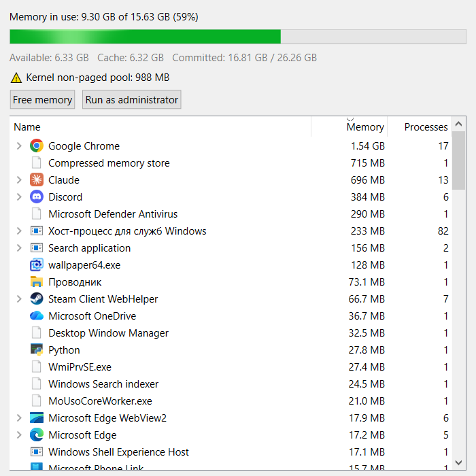
Task: Click the Steam Client WebHelper icon
Action: (x=37, y=299)
